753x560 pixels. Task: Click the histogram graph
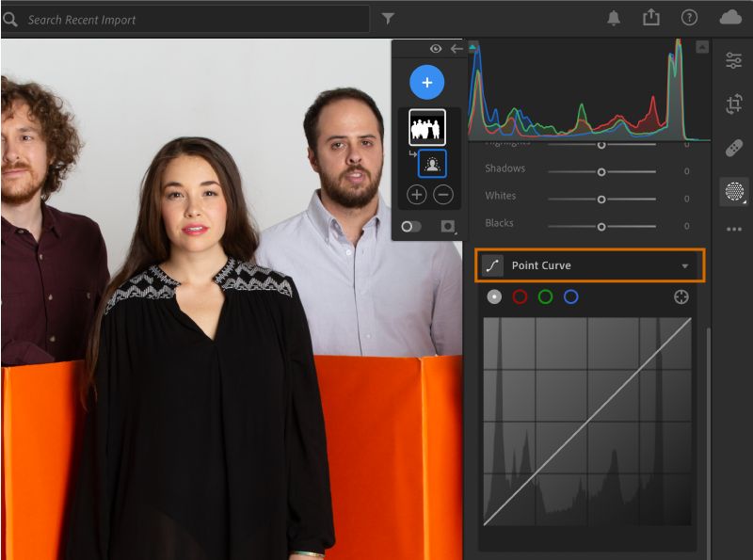tap(589, 90)
